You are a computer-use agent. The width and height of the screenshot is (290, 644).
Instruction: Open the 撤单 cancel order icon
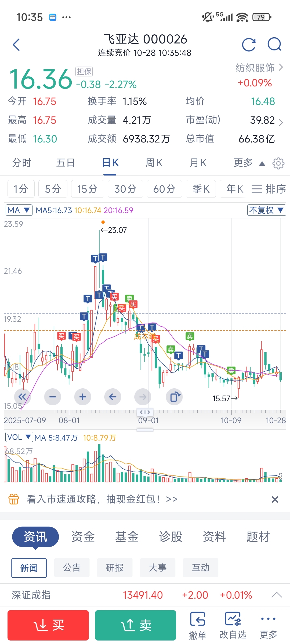pos(198,626)
